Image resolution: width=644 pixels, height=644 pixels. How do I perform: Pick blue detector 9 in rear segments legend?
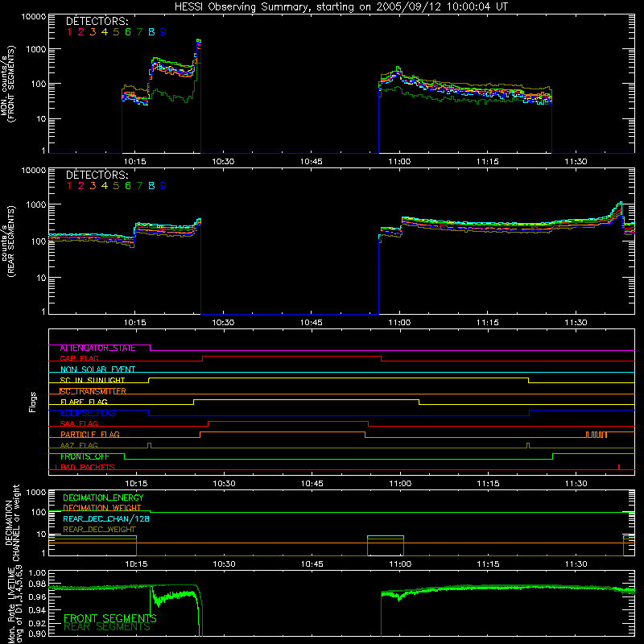point(163,186)
